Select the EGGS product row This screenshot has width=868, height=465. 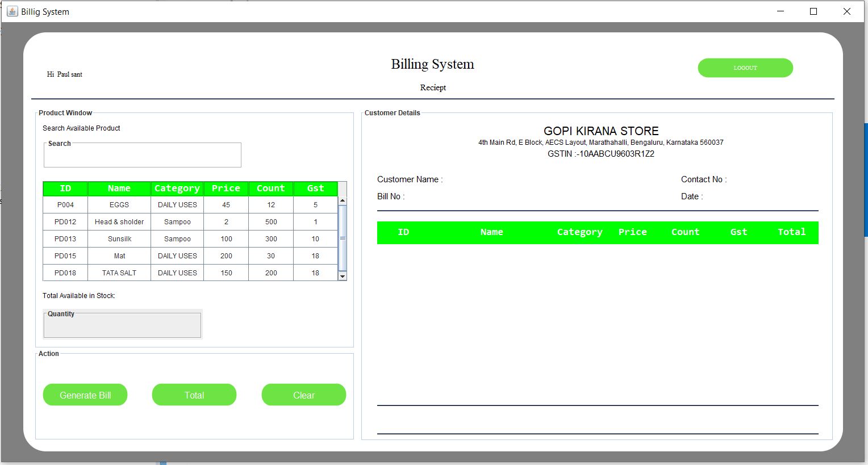[x=119, y=205]
